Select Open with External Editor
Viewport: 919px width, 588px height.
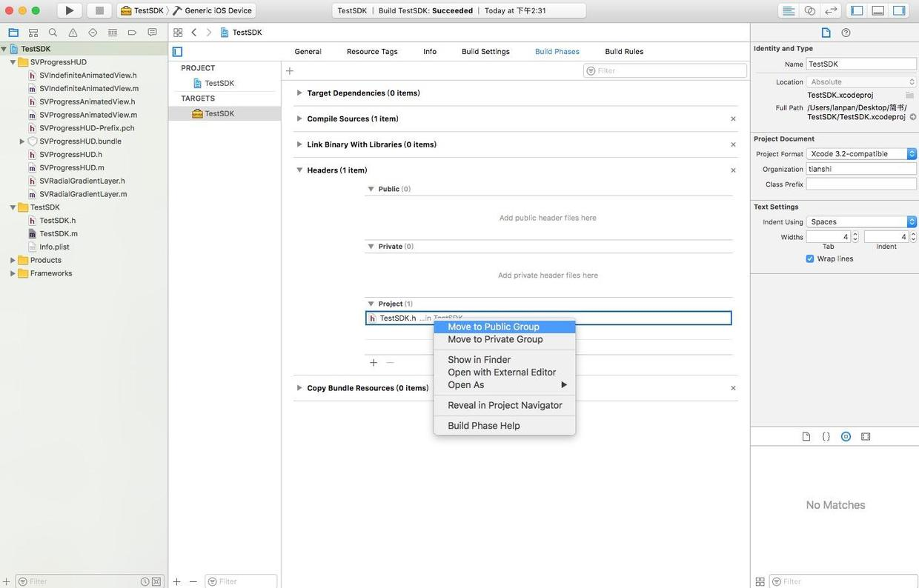[x=505, y=372]
